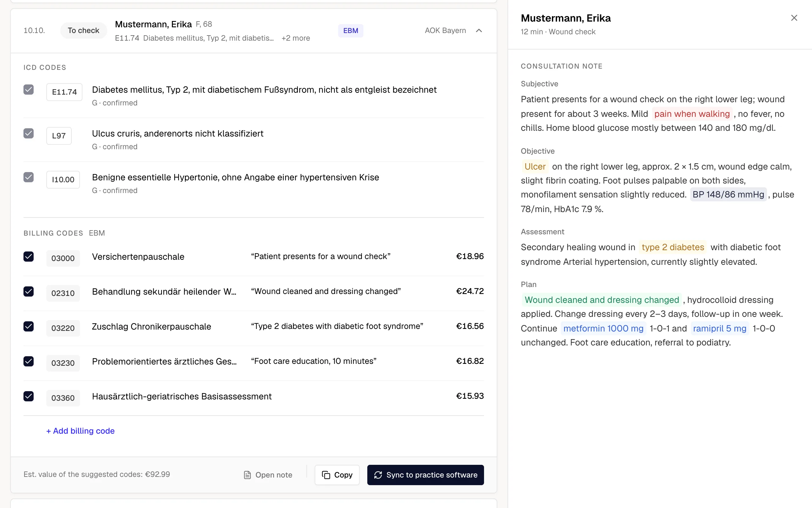Click + Add billing code link
This screenshot has height=508, width=812.
coord(81,431)
